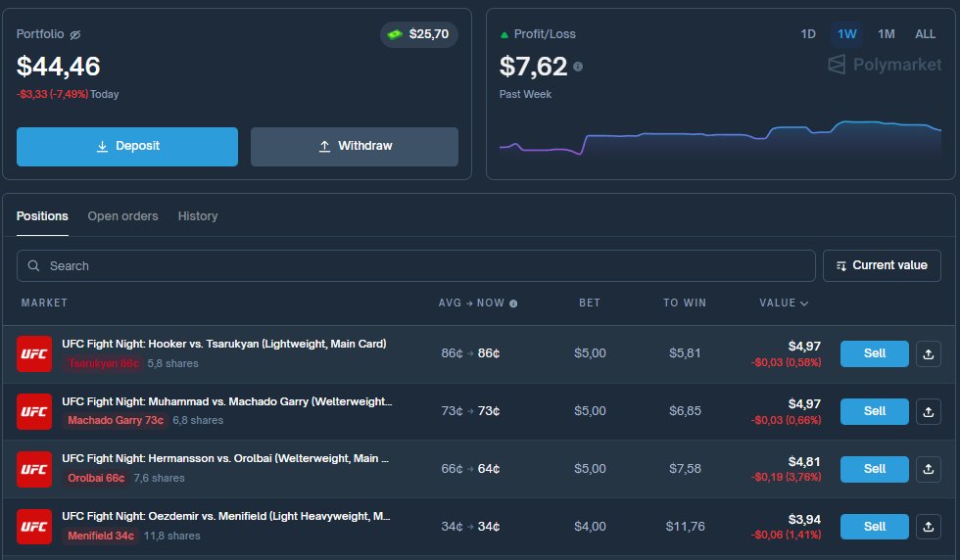Select the 1W profit timeframe
This screenshot has width=960, height=560.
[847, 34]
